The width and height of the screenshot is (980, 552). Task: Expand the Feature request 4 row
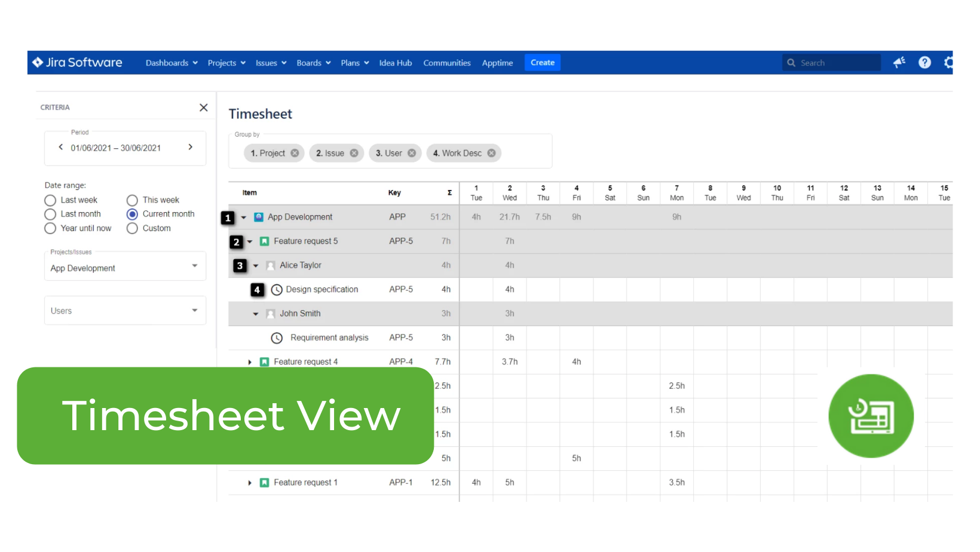click(250, 362)
